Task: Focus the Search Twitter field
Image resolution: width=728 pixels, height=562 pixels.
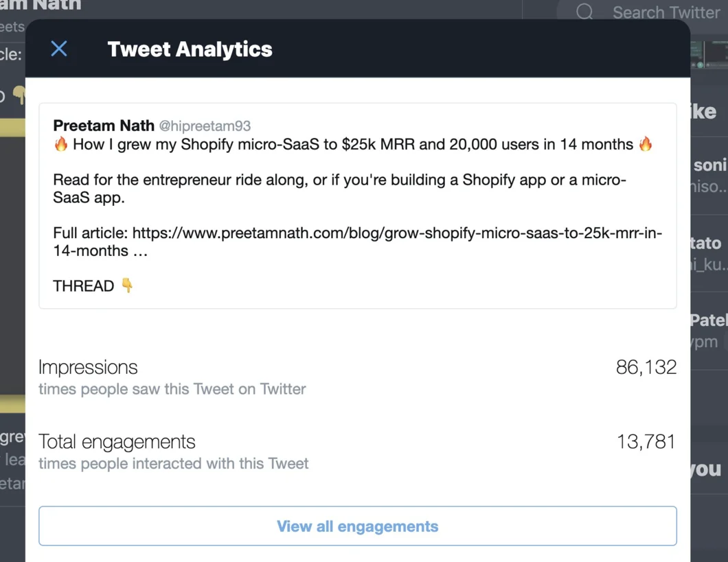Action: pyautogui.click(x=665, y=12)
